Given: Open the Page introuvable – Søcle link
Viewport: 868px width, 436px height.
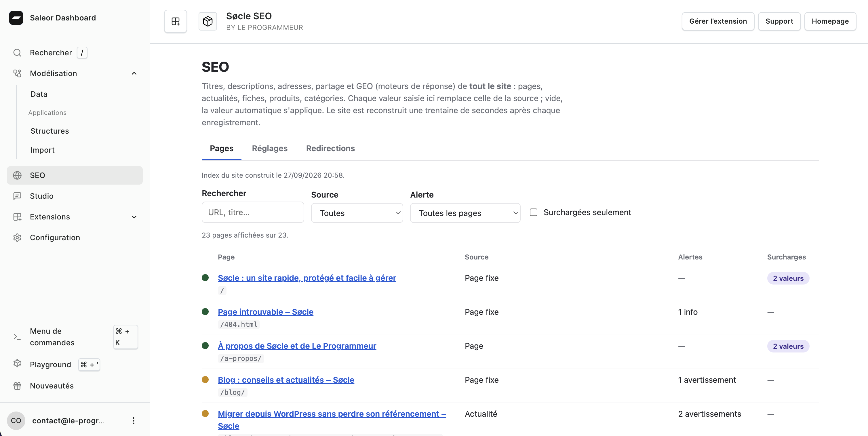Looking at the screenshot, I should [266, 312].
